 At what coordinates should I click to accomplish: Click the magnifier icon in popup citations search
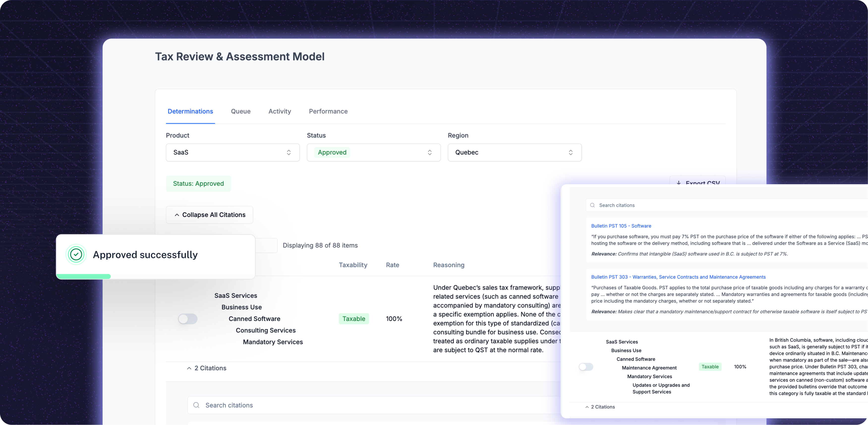[x=592, y=205]
